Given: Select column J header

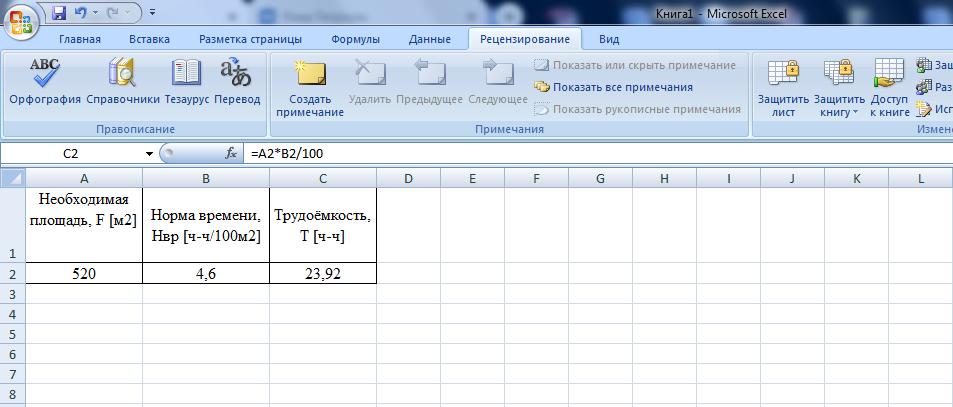Looking at the screenshot, I should click(793, 178).
